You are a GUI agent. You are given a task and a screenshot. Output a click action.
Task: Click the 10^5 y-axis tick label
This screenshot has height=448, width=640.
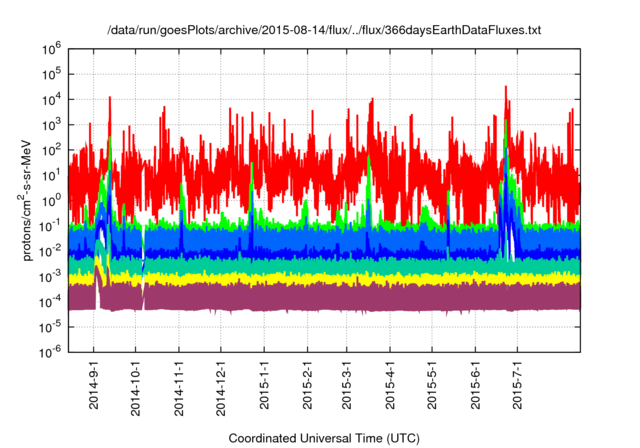click(x=51, y=75)
